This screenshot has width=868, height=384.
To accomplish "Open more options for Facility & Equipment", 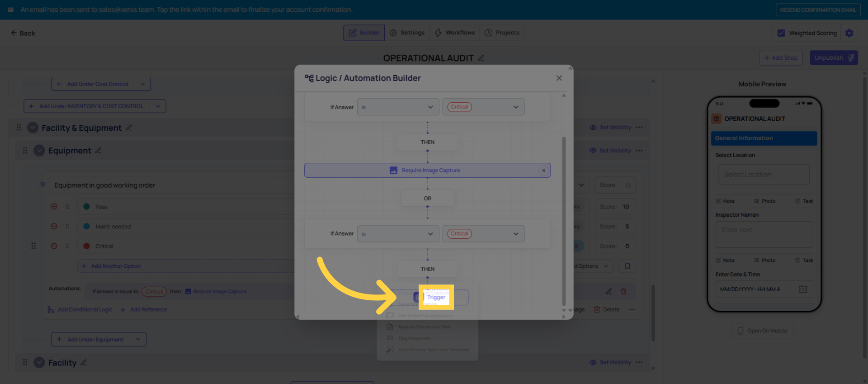I will (639, 128).
